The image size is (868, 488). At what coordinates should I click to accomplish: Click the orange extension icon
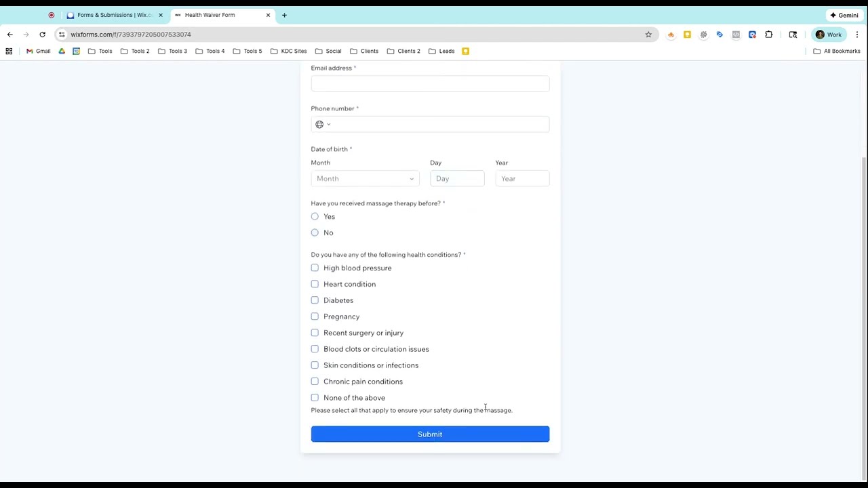pyautogui.click(x=671, y=35)
